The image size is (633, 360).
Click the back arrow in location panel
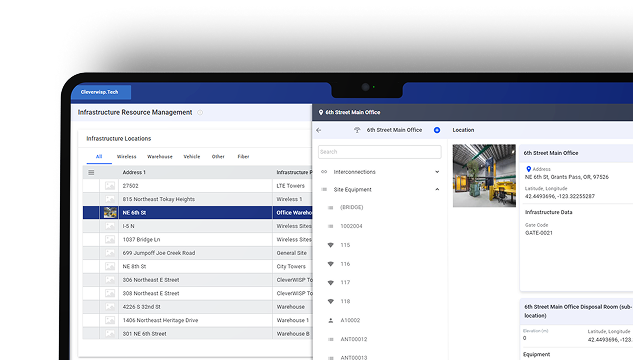[x=319, y=130]
